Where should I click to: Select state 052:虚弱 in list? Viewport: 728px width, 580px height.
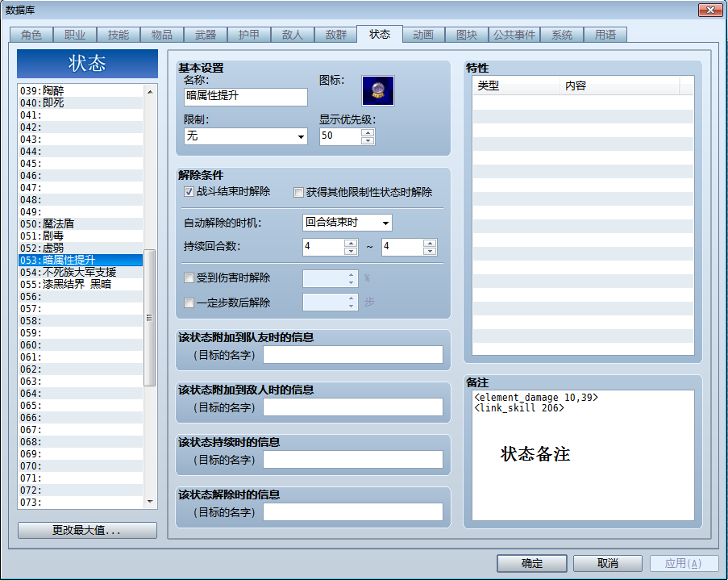(x=81, y=248)
